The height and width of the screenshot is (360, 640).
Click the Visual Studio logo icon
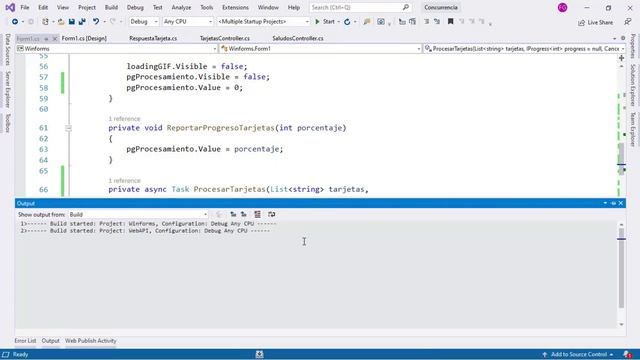(x=10, y=7)
